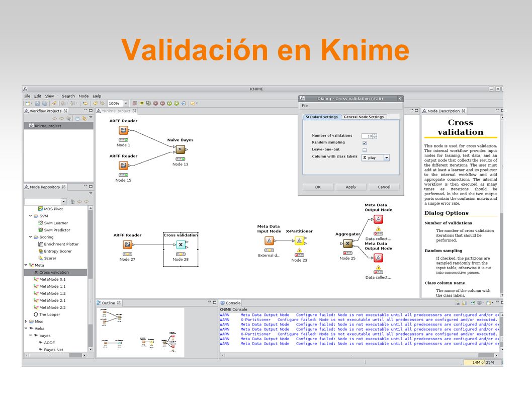Open File menu in Cross validation dialog
This screenshot has height=399, width=532.
[x=305, y=106]
